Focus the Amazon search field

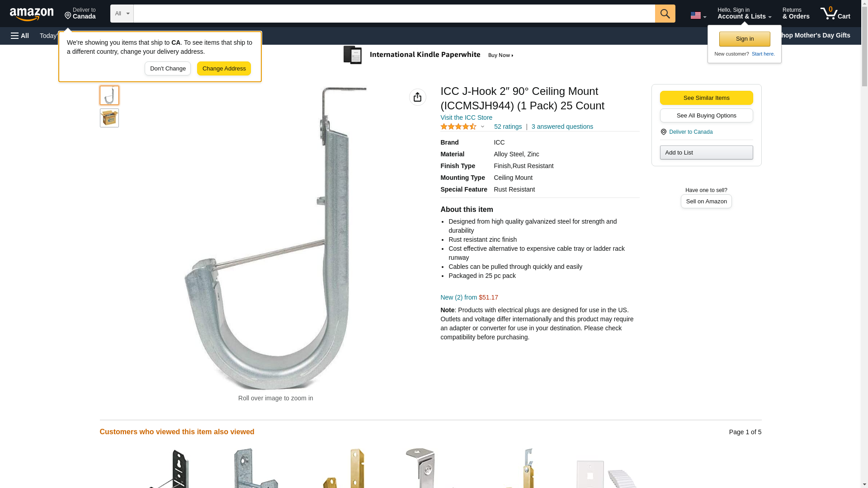[x=394, y=14]
